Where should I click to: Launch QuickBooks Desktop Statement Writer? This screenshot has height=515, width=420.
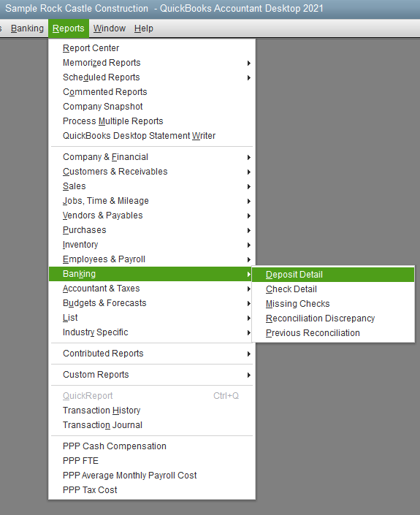[152, 136]
